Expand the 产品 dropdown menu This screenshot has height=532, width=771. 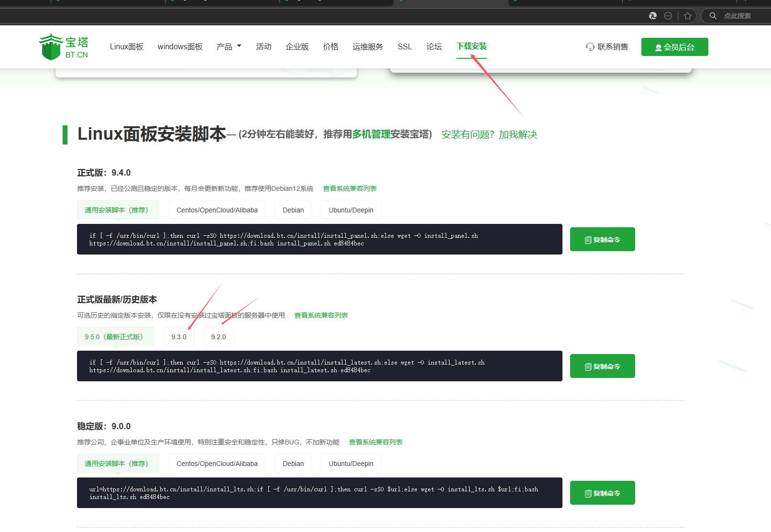point(229,46)
